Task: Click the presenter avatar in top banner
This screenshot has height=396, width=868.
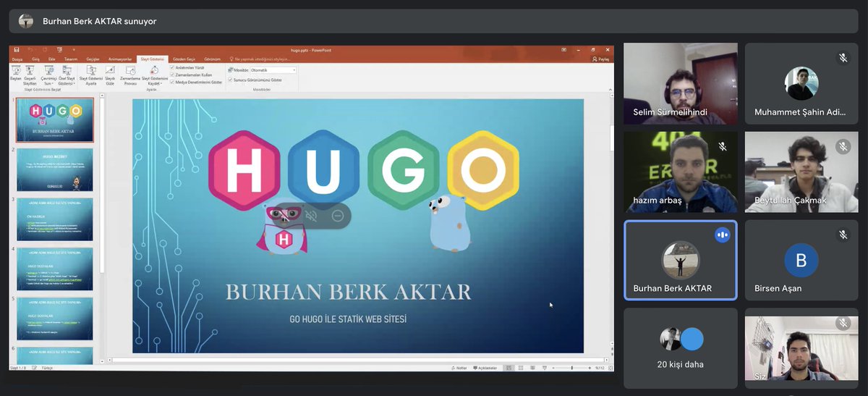Action: coord(26,21)
